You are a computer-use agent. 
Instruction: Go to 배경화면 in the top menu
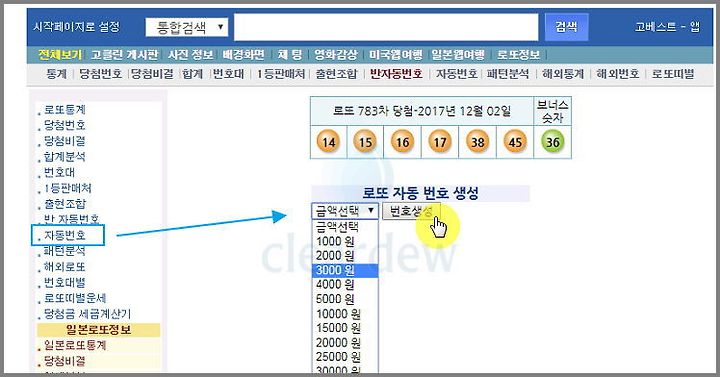pyautogui.click(x=244, y=55)
